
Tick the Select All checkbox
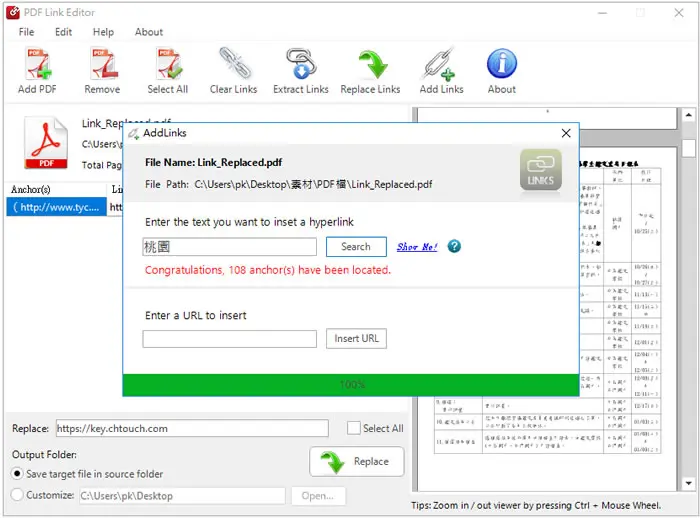tap(354, 428)
